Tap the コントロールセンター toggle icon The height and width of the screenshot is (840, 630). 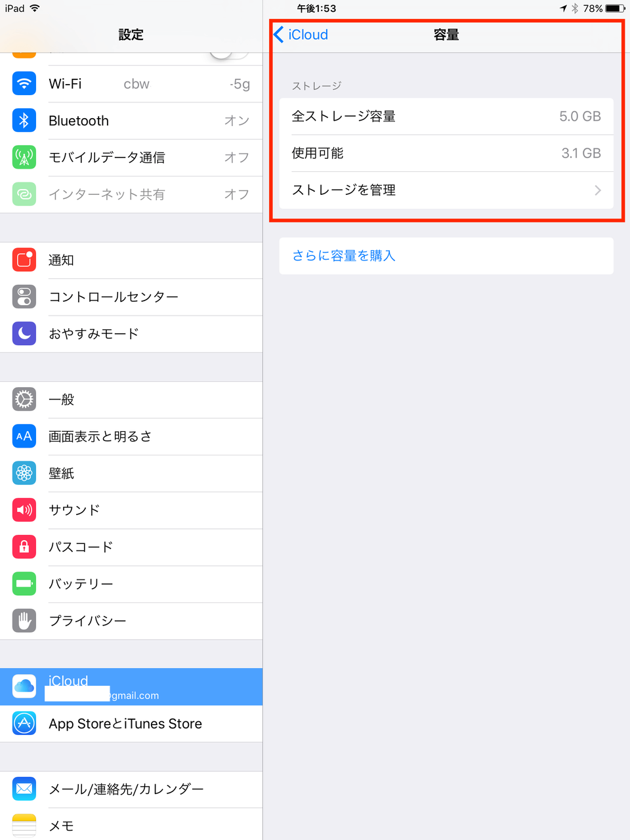(24, 297)
